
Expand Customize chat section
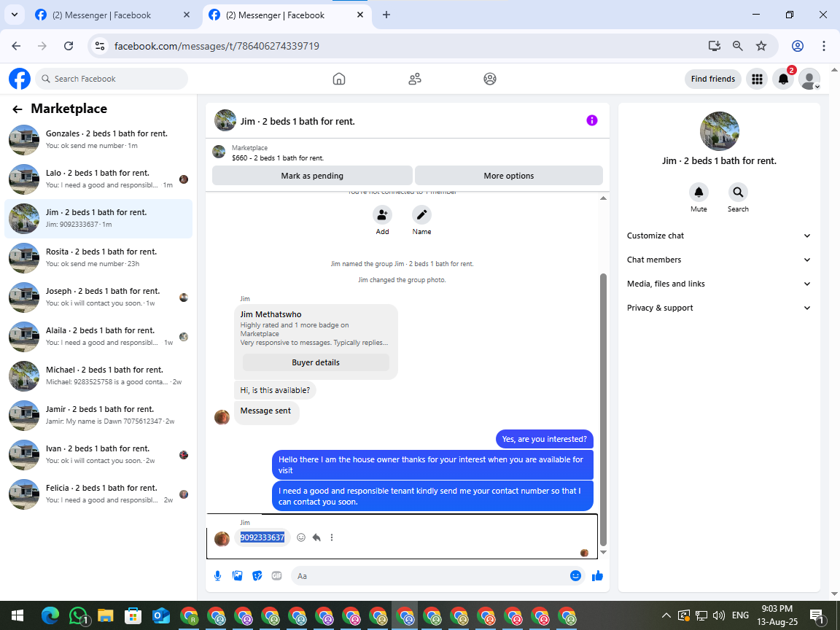(719, 236)
